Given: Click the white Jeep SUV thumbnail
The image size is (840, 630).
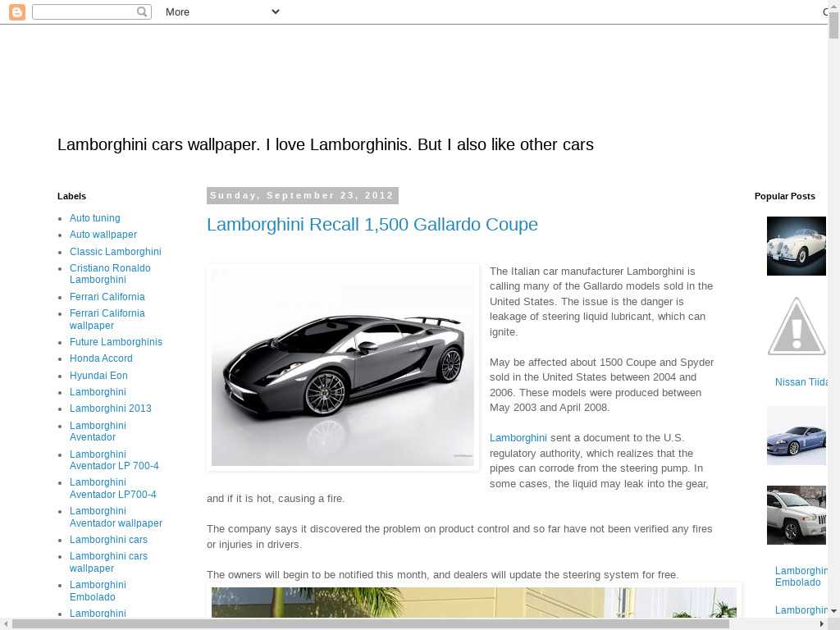Looking at the screenshot, I should (x=796, y=515).
